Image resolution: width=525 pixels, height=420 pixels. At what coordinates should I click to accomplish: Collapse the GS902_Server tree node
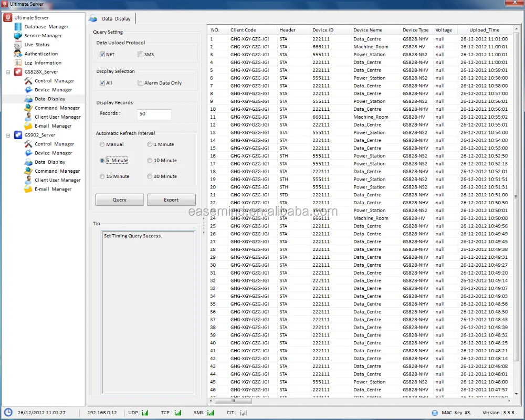[8, 135]
